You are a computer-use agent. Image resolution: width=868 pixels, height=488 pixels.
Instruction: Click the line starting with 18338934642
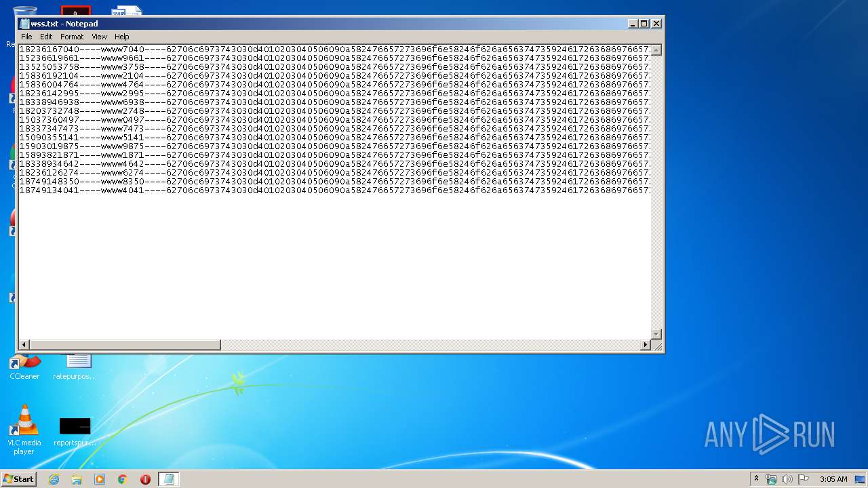[x=334, y=164]
